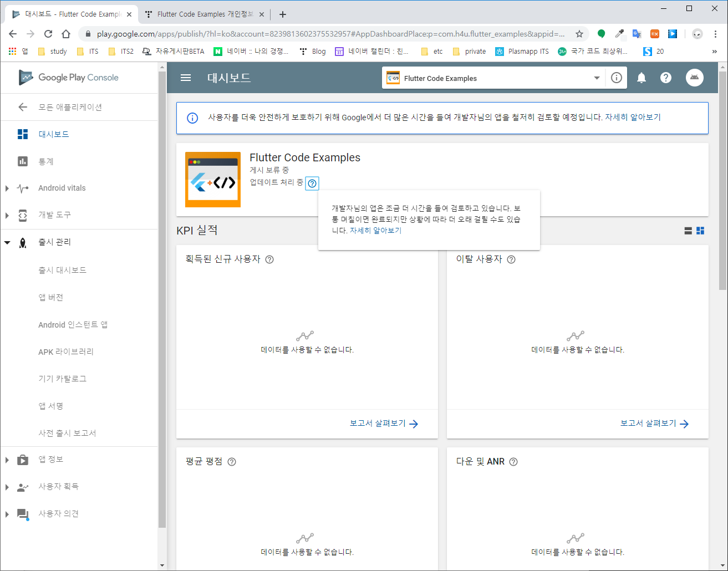Open 보고서 살펴보기 under 획득된 신규 사용자

(x=384, y=424)
